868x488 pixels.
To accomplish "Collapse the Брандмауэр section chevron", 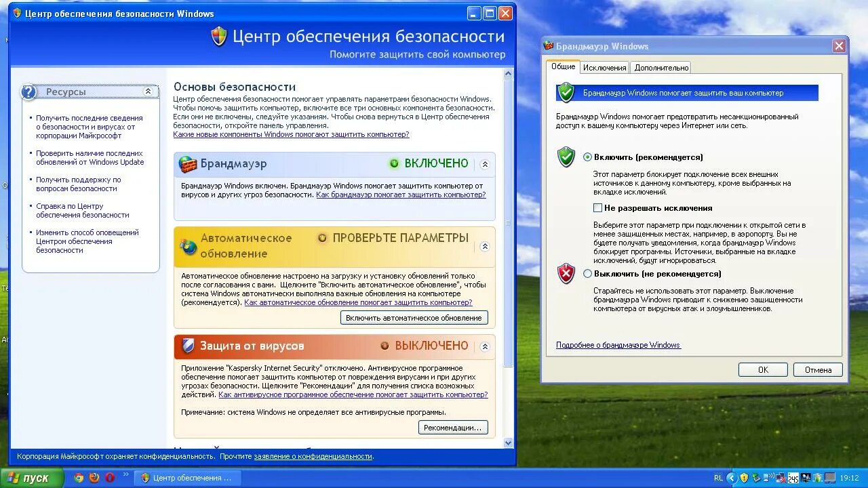I will click(484, 164).
